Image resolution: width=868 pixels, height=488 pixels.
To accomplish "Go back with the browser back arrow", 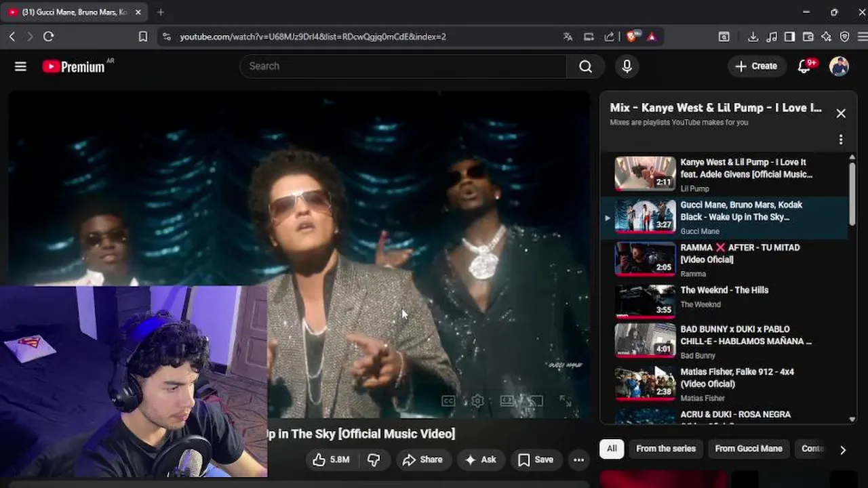I will 12,37.
